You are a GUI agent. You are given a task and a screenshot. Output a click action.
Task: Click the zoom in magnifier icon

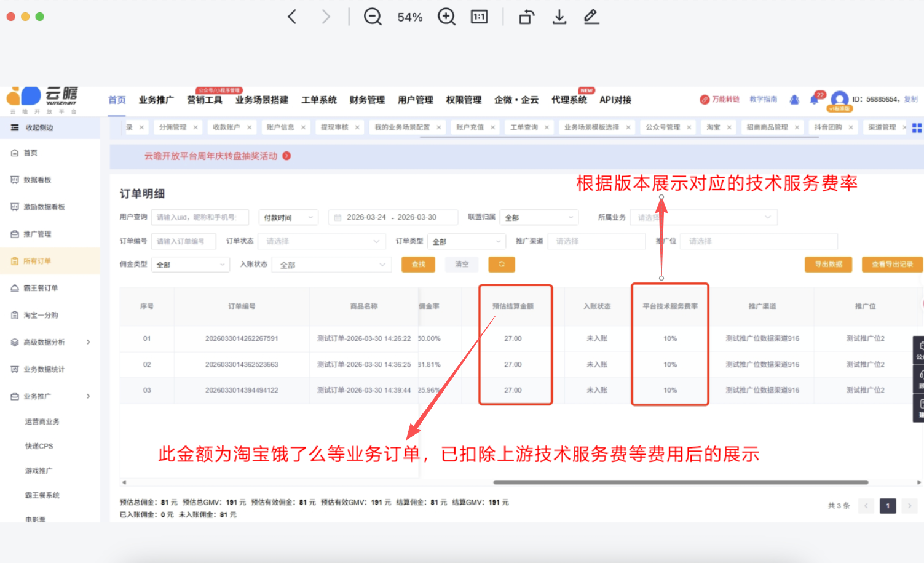[446, 17]
